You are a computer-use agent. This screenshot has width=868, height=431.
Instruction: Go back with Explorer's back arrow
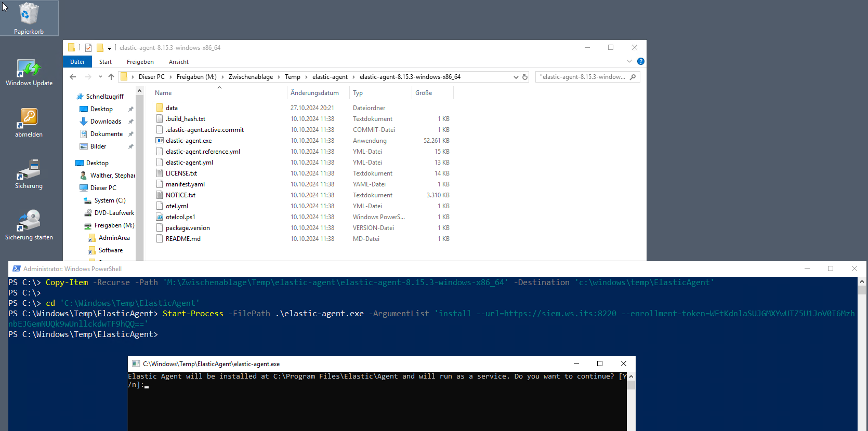[x=73, y=77]
